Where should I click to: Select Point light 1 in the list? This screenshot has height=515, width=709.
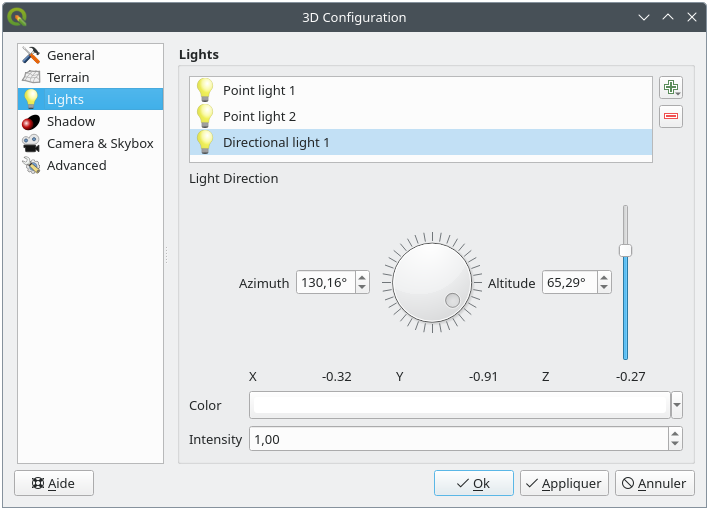421,90
